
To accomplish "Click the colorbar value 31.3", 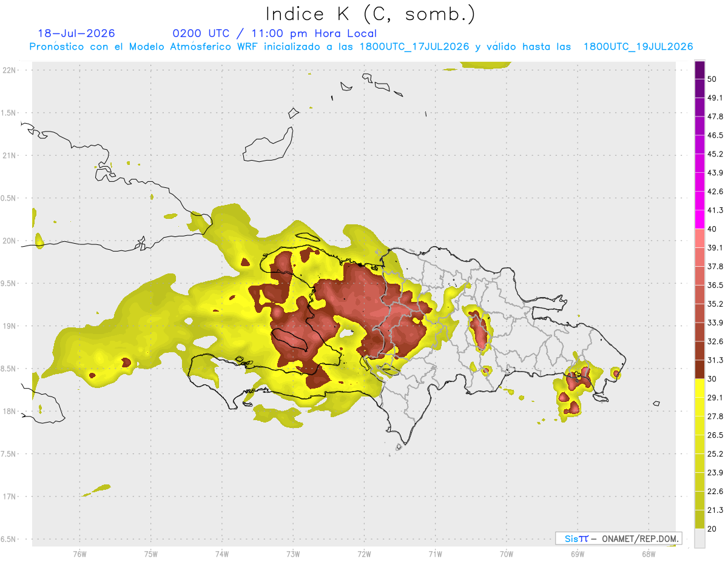I will point(715,360).
